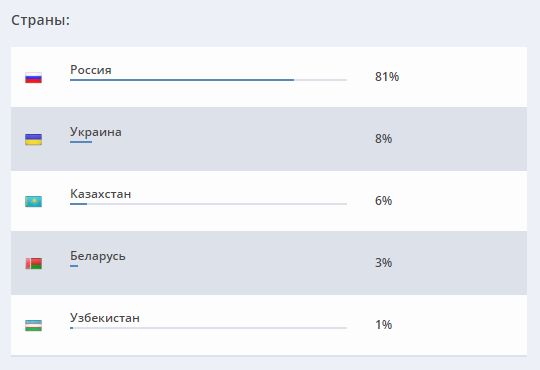This screenshot has height=370, width=540.
Task: Choose the Узбекистан country label
Action: click(x=105, y=318)
